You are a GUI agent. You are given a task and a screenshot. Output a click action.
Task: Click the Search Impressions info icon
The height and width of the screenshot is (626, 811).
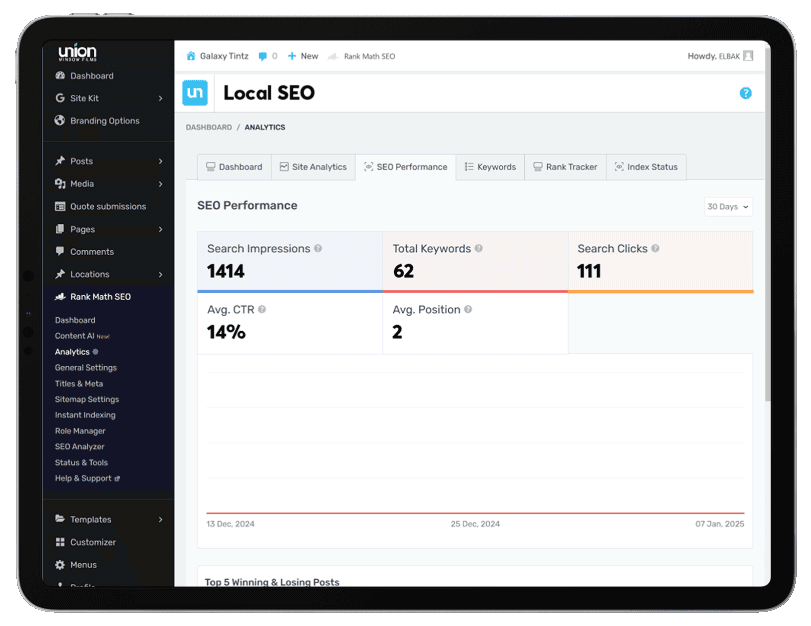coord(318,248)
